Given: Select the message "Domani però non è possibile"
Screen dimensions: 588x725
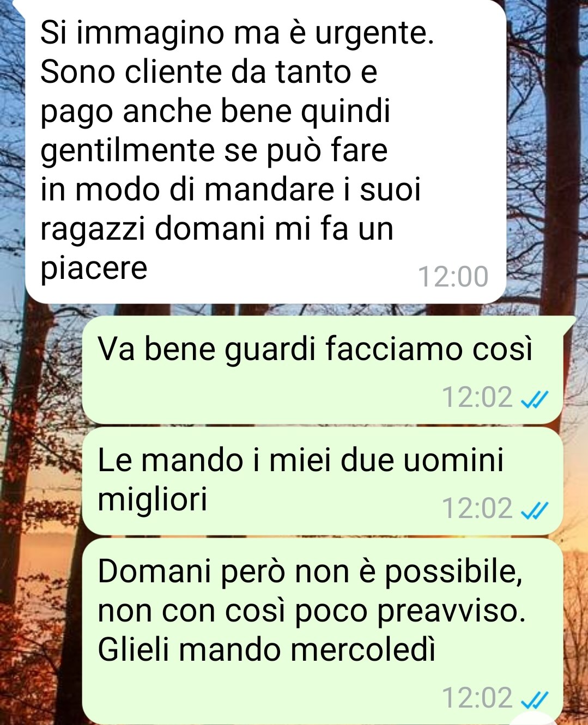Looking at the screenshot, I should (x=323, y=631).
